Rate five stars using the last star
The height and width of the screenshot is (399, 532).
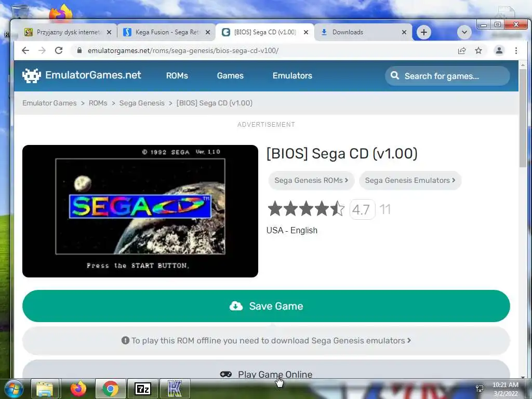[x=337, y=209]
